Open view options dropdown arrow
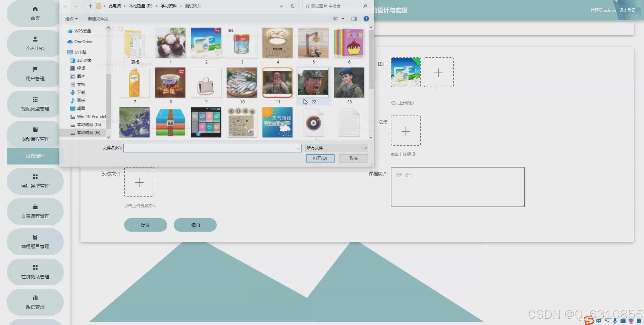 pyautogui.click(x=343, y=19)
